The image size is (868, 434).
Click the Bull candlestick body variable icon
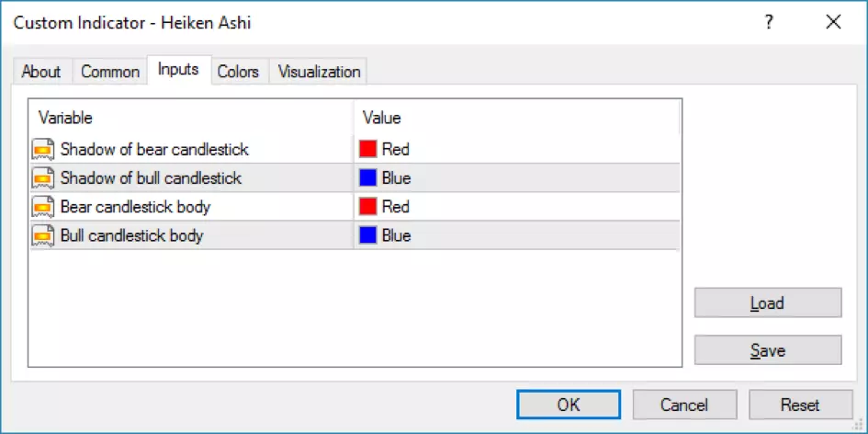(43, 236)
